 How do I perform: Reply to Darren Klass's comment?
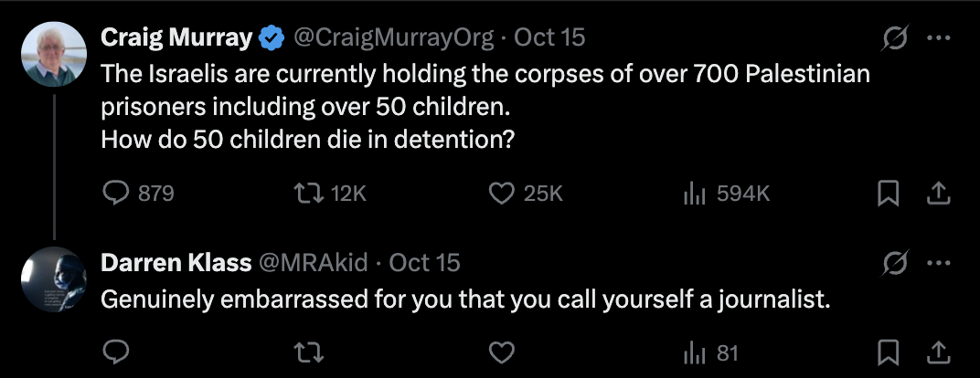[115, 353]
